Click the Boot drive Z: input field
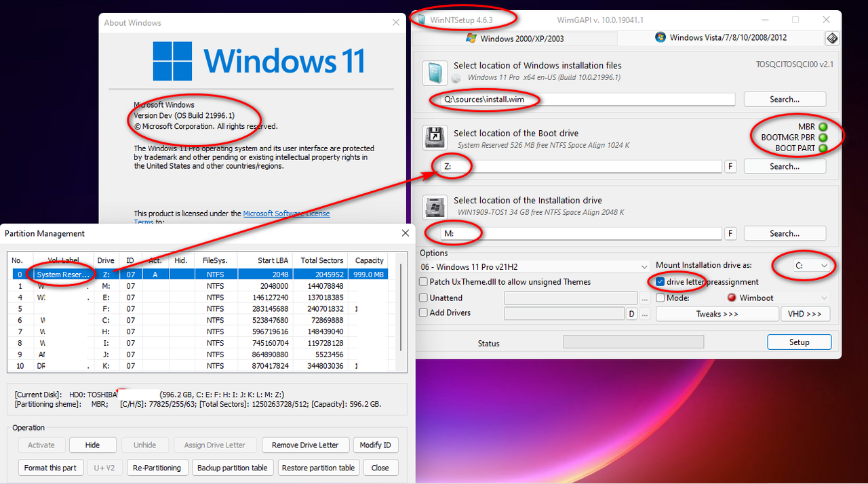868x484 pixels. click(x=581, y=167)
